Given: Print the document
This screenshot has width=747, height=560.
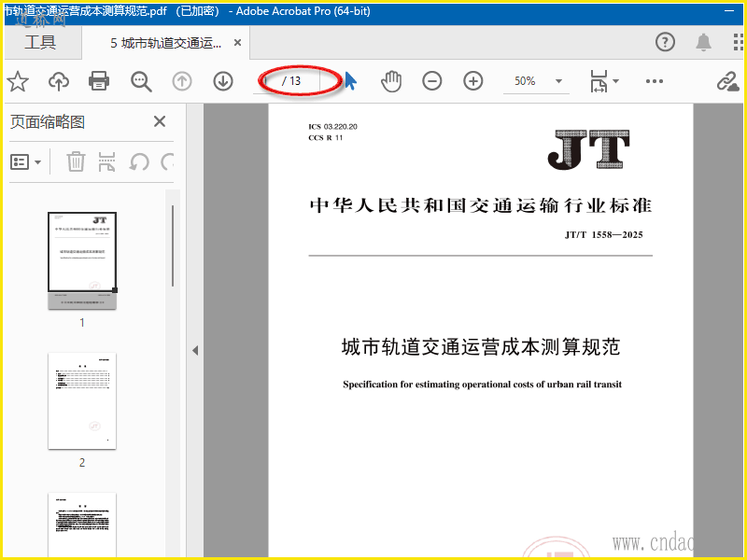Looking at the screenshot, I should click(x=99, y=81).
